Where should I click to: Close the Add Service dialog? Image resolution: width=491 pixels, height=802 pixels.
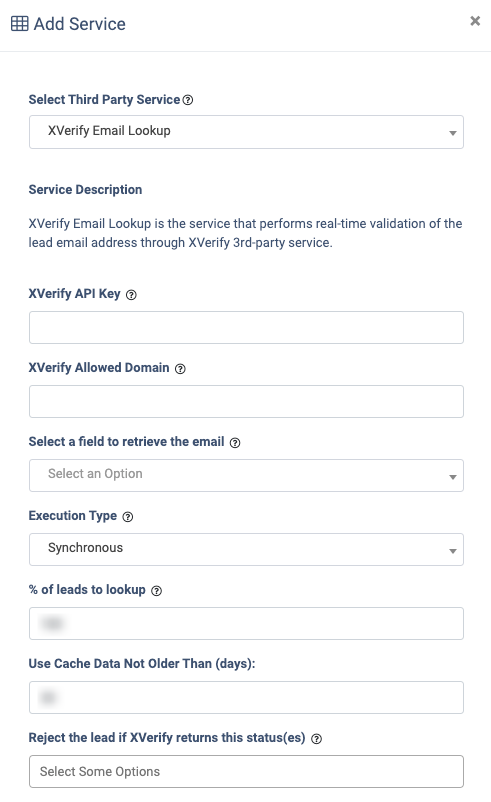[475, 20]
